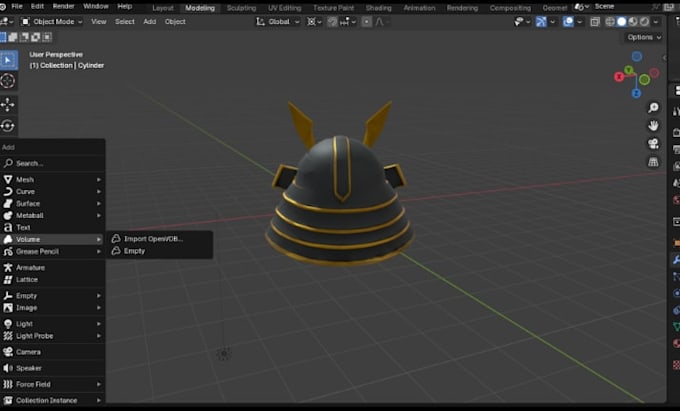This screenshot has width=680, height=411.
Task: Open the Blender logo menu
Action: [3, 7]
